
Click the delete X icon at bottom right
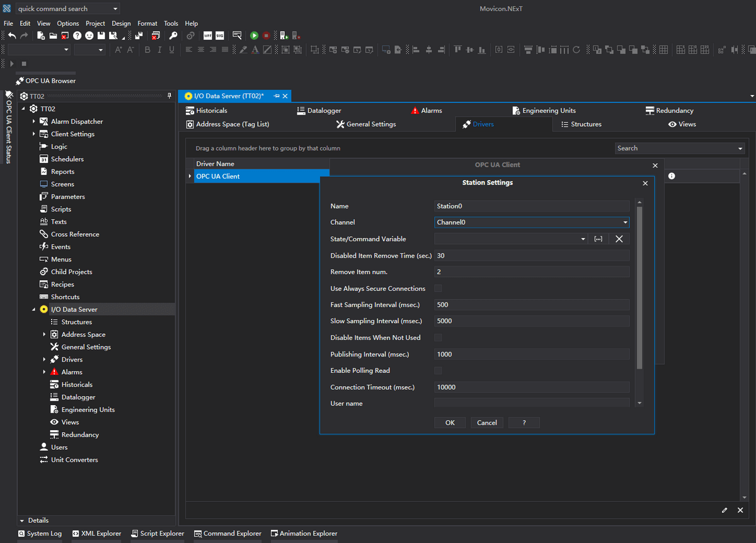tap(740, 510)
